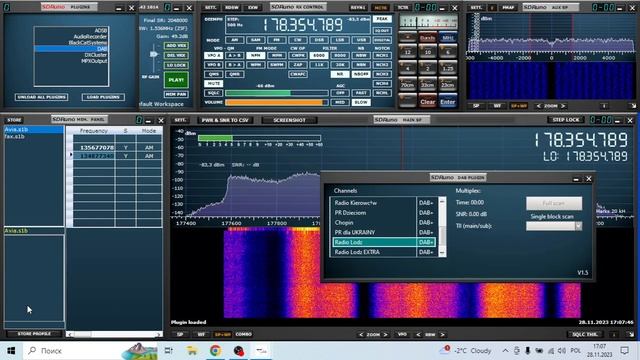640x360 pixels.
Task: Click the green PLAY! button
Action: coord(176,80)
